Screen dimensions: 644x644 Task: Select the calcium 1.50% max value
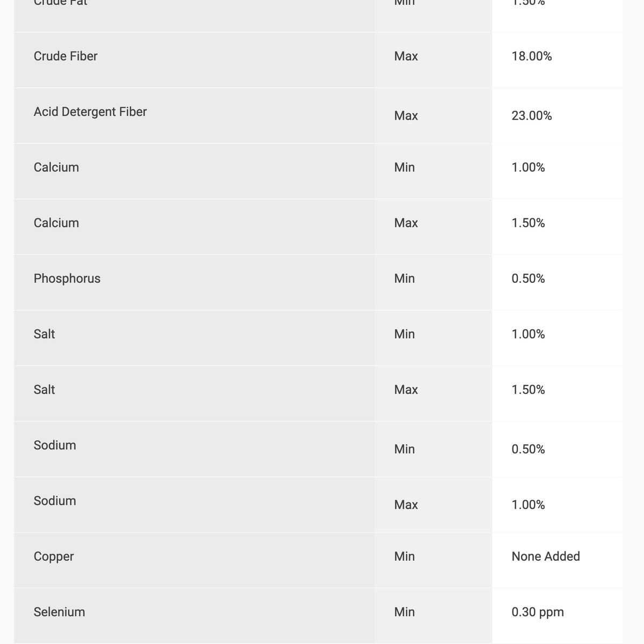(528, 223)
